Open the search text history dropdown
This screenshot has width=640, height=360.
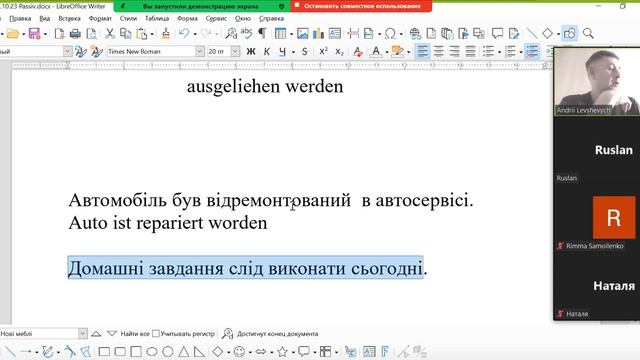[82, 334]
